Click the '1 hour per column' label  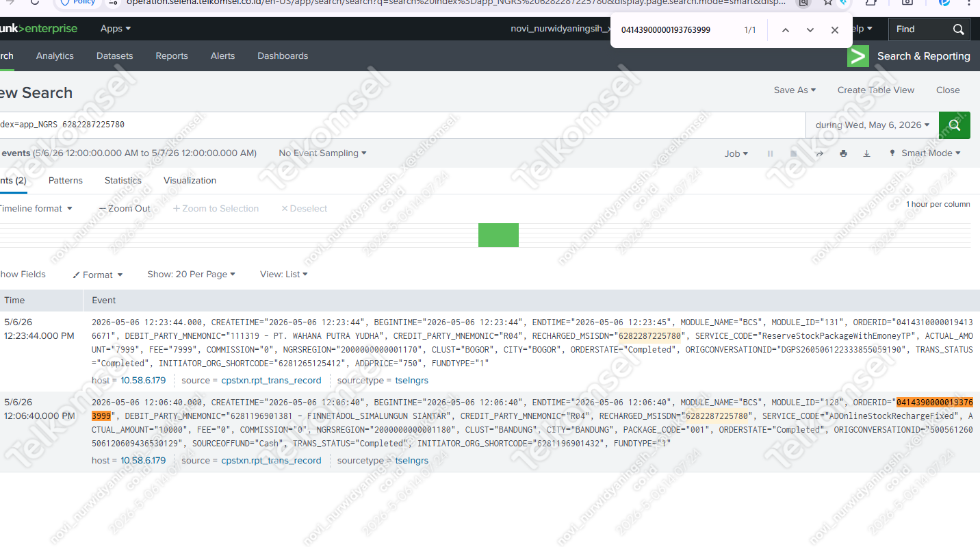938,204
